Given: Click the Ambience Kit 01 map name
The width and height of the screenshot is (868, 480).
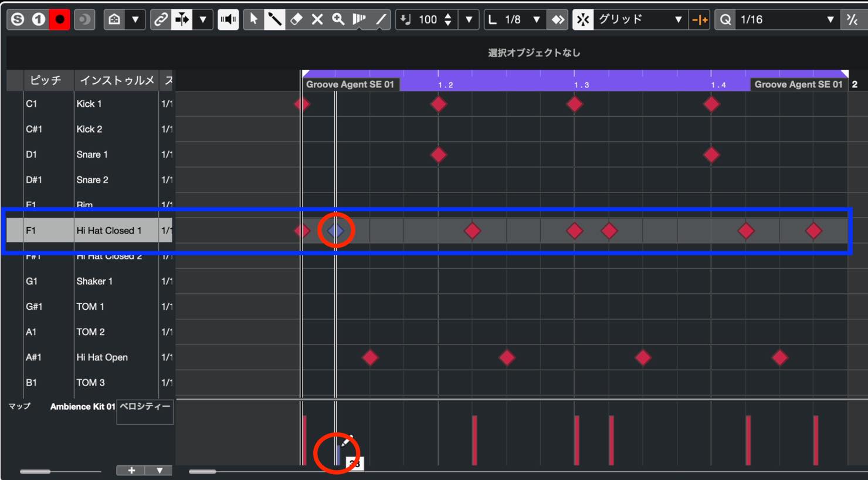Looking at the screenshot, I should [82, 406].
